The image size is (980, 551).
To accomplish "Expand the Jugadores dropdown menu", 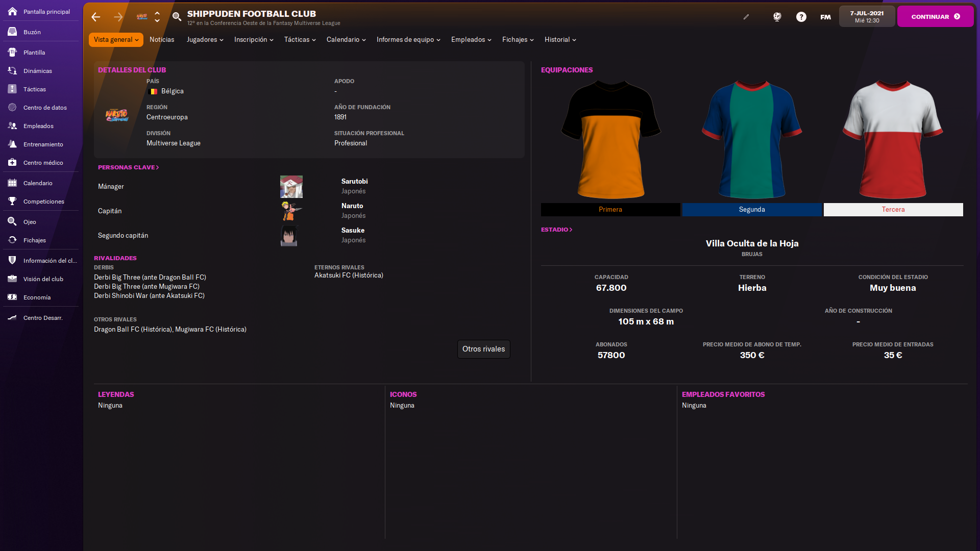I will (205, 40).
